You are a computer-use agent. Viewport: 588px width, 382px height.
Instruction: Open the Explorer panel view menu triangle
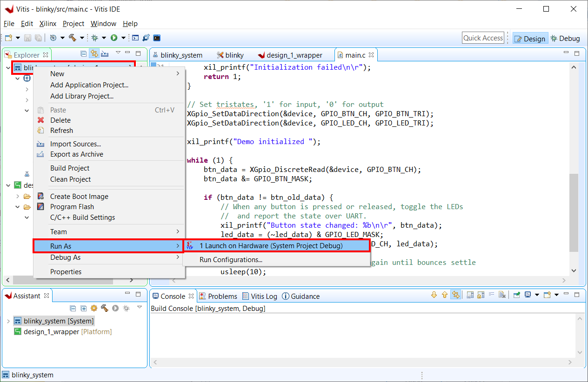(x=118, y=53)
